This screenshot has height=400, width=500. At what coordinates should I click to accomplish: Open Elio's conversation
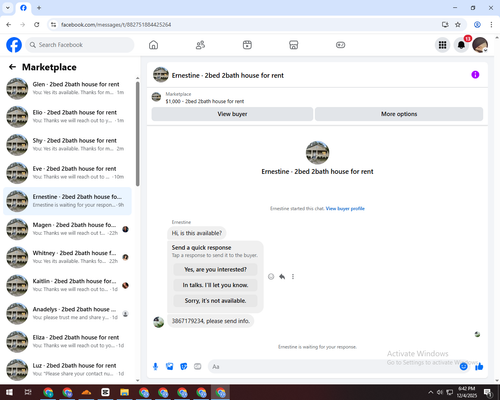(x=68, y=117)
